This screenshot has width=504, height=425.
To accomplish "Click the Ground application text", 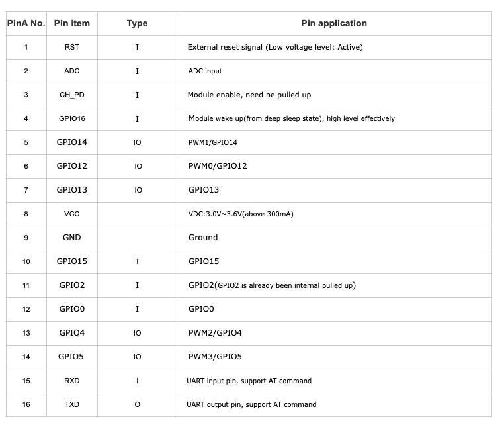I will pos(203,238).
